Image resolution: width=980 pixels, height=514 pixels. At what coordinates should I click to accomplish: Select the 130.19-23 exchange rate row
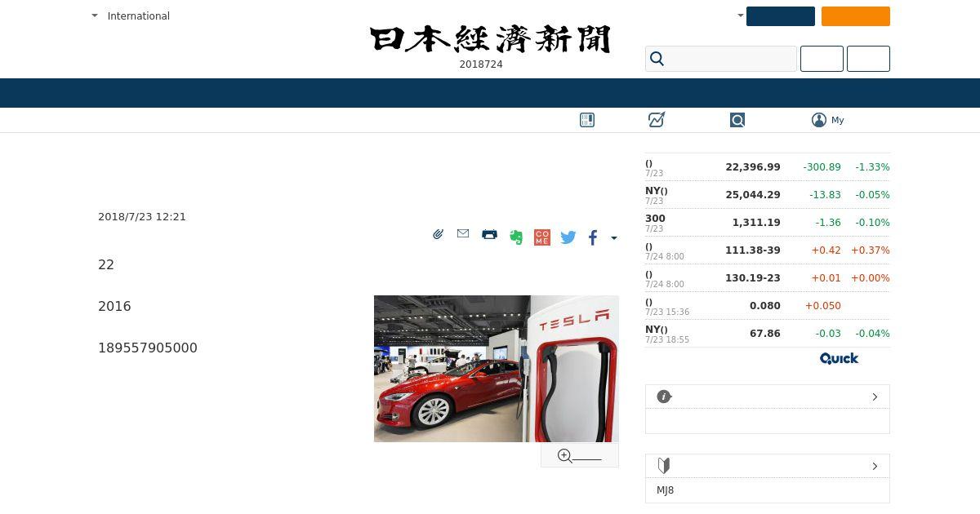(768, 278)
